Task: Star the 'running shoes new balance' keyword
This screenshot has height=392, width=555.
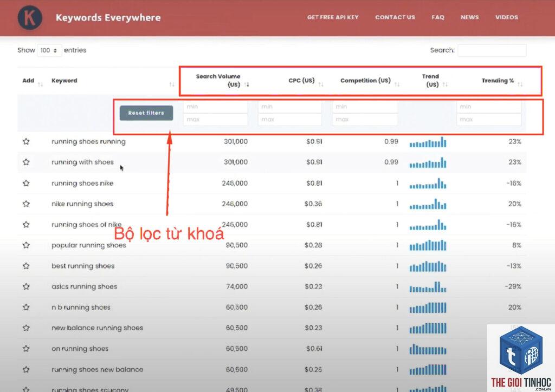Action: pyautogui.click(x=26, y=369)
